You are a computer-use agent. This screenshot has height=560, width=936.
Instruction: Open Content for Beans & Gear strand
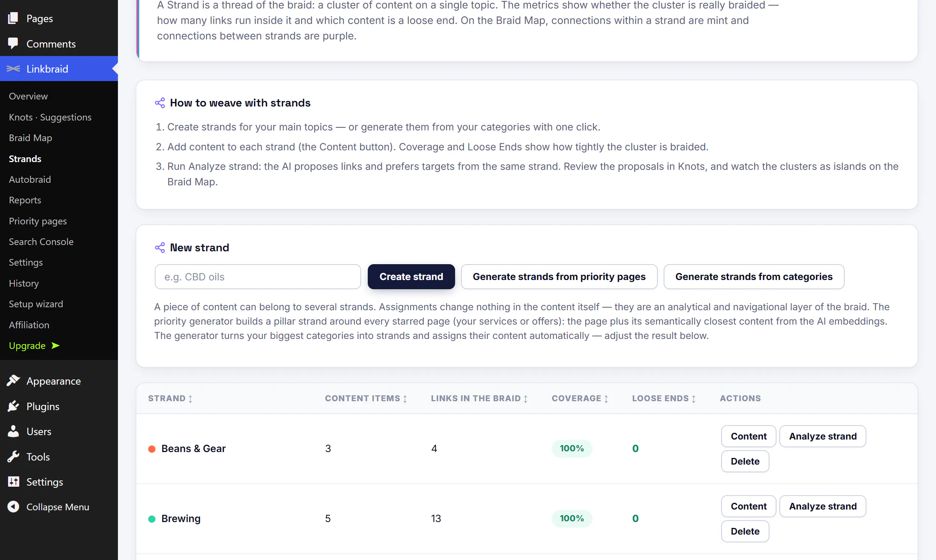748,436
